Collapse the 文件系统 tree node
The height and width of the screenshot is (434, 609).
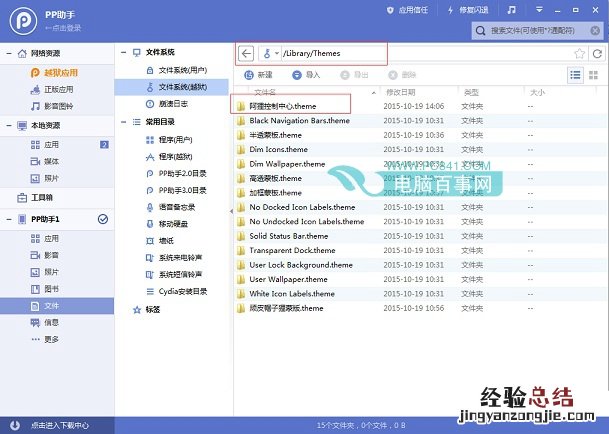coord(124,52)
